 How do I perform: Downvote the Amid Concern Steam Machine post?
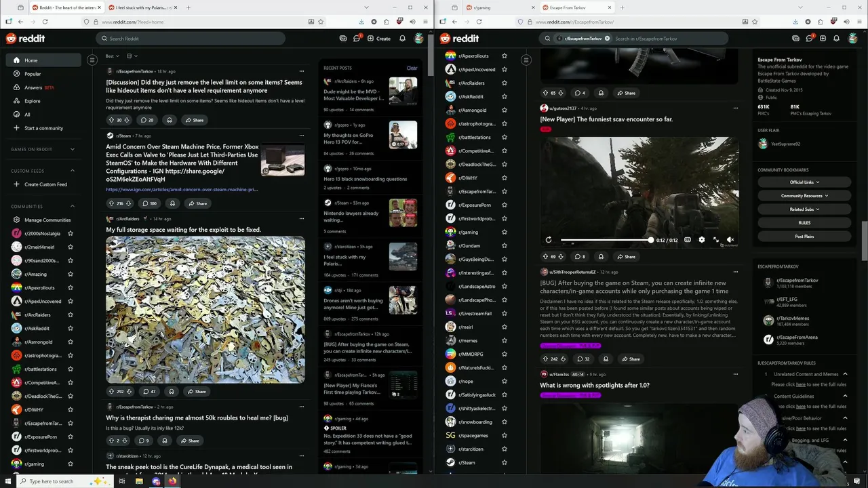point(129,203)
